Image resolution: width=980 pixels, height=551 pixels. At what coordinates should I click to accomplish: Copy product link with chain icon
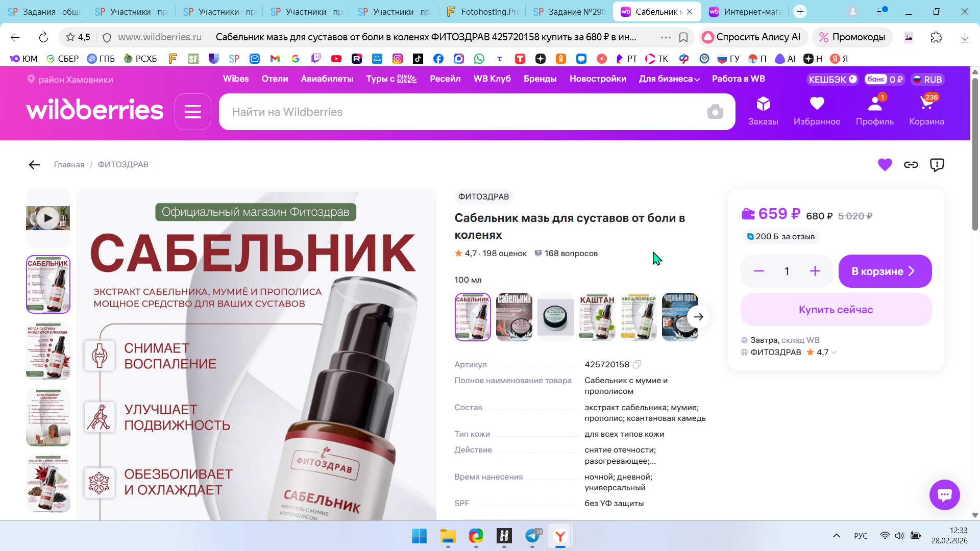(x=911, y=165)
